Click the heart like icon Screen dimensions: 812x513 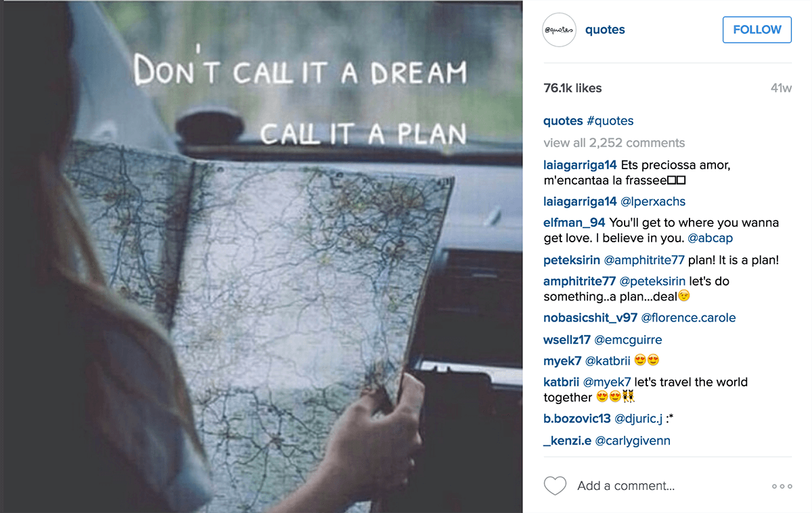(x=555, y=486)
